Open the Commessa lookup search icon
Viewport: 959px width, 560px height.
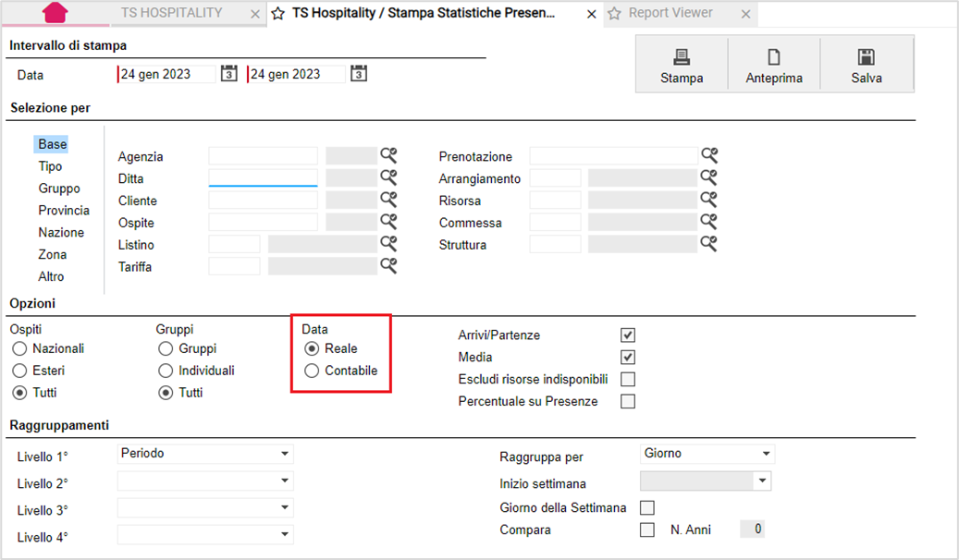(x=709, y=221)
